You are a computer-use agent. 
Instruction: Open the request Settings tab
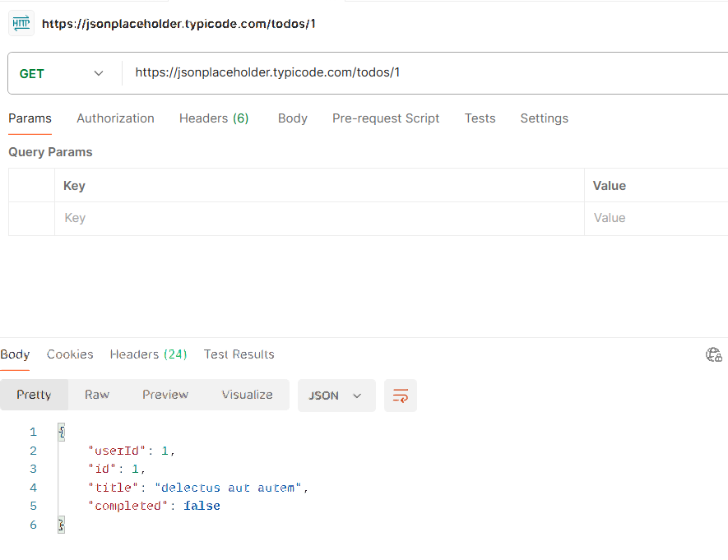point(544,118)
